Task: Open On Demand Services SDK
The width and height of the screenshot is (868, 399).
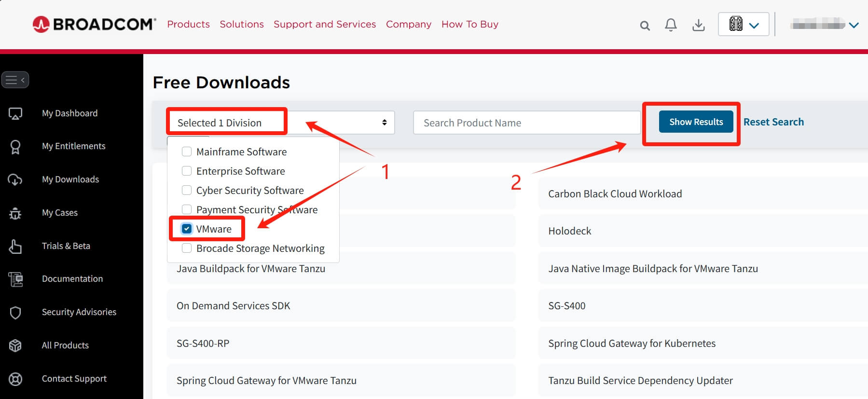Action: (x=341, y=305)
